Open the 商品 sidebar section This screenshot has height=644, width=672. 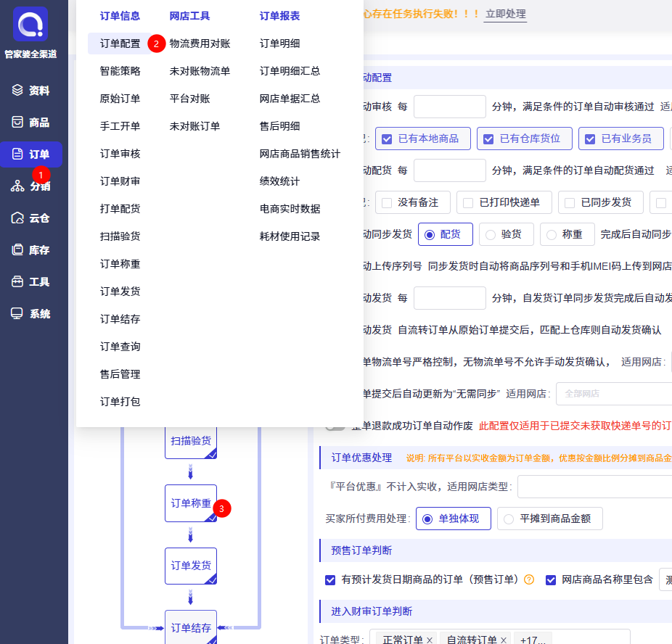[x=31, y=123]
